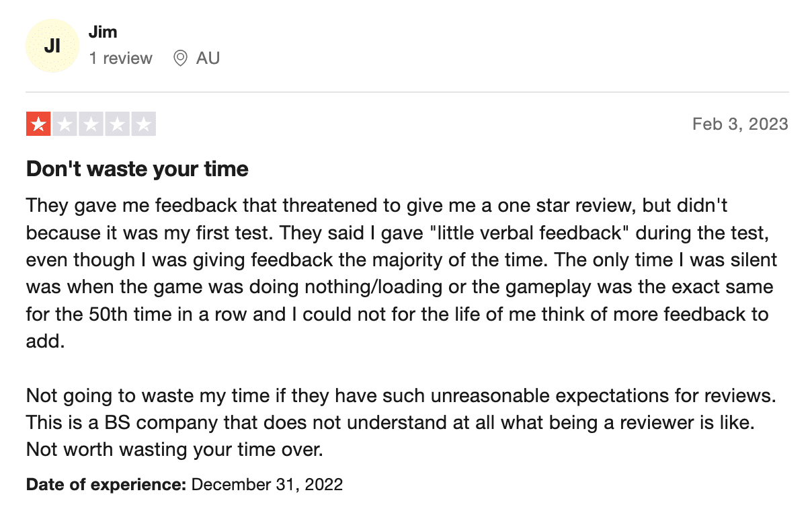The height and width of the screenshot is (507, 812).
Task: Click the red first rating star
Action: click(x=38, y=124)
